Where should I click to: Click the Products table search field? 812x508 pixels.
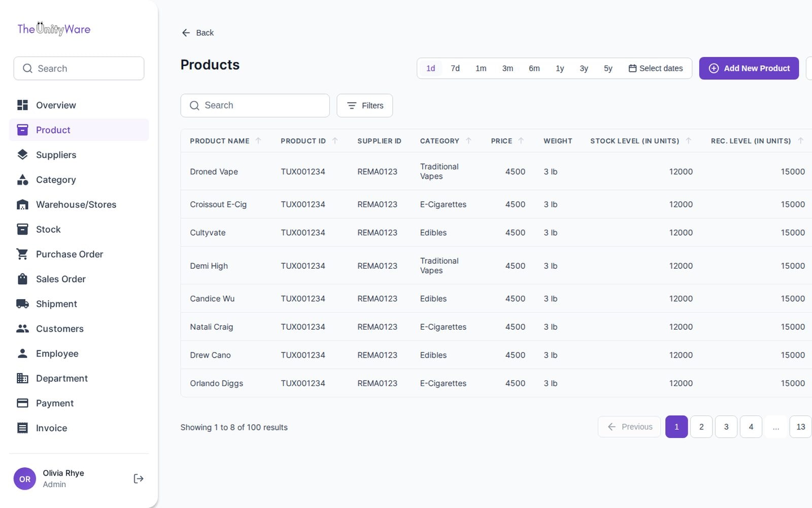tap(255, 106)
